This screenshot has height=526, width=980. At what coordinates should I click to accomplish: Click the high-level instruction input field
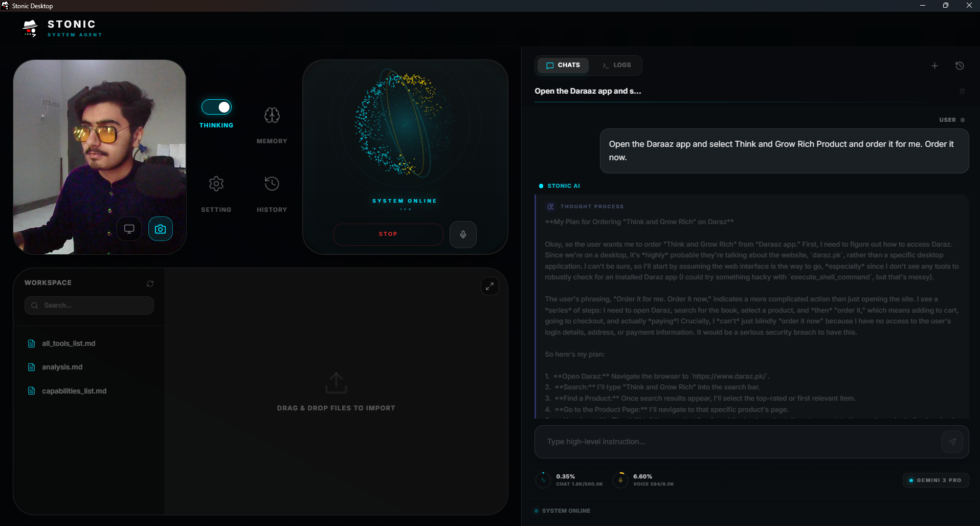click(716, 441)
